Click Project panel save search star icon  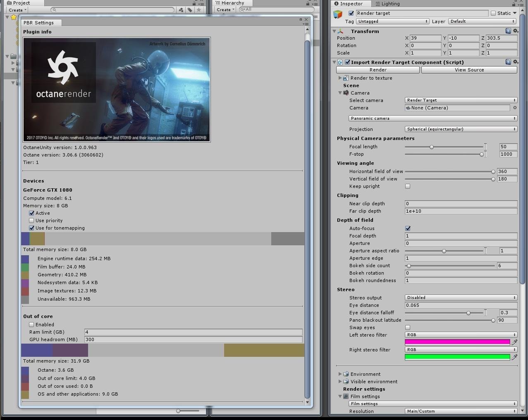[x=199, y=9]
